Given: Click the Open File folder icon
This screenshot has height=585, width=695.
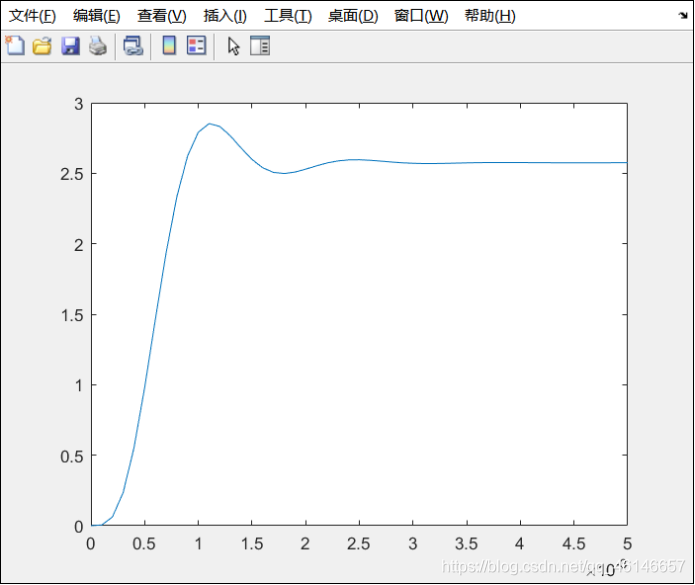Looking at the screenshot, I should tap(42, 46).
